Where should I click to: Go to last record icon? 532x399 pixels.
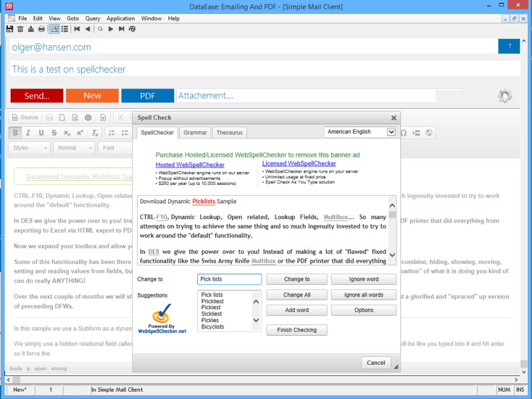click(122, 29)
